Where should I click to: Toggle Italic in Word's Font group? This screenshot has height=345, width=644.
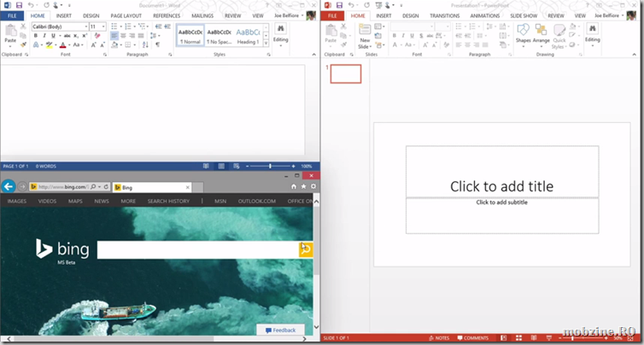(x=43, y=35)
